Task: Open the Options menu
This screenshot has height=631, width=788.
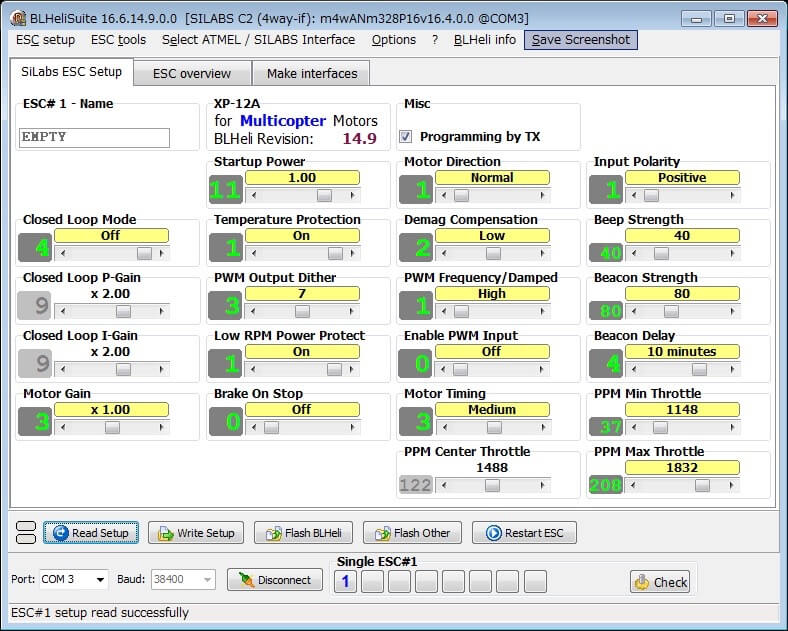Action: tap(393, 40)
